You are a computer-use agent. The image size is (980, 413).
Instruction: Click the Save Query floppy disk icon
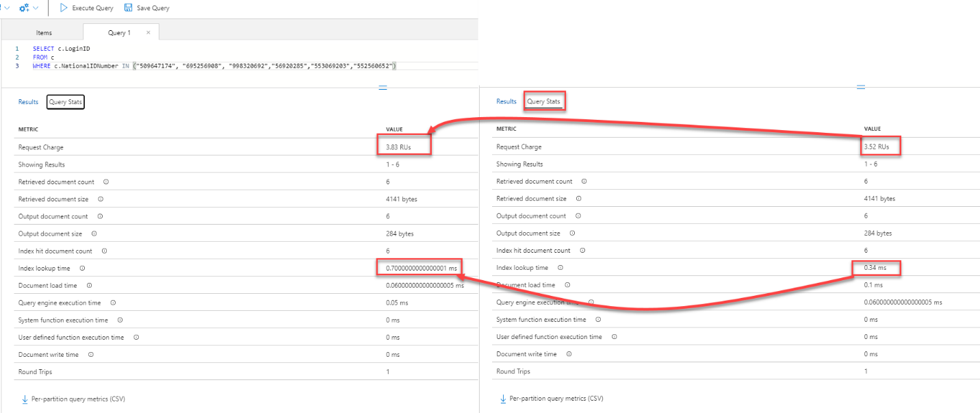coord(128,8)
